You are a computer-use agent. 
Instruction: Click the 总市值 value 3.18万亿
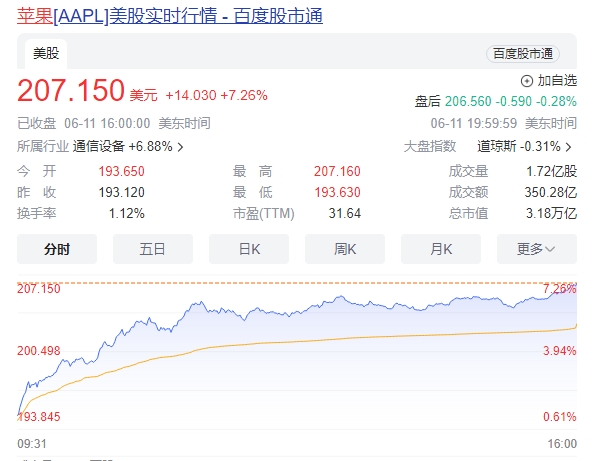point(552,214)
